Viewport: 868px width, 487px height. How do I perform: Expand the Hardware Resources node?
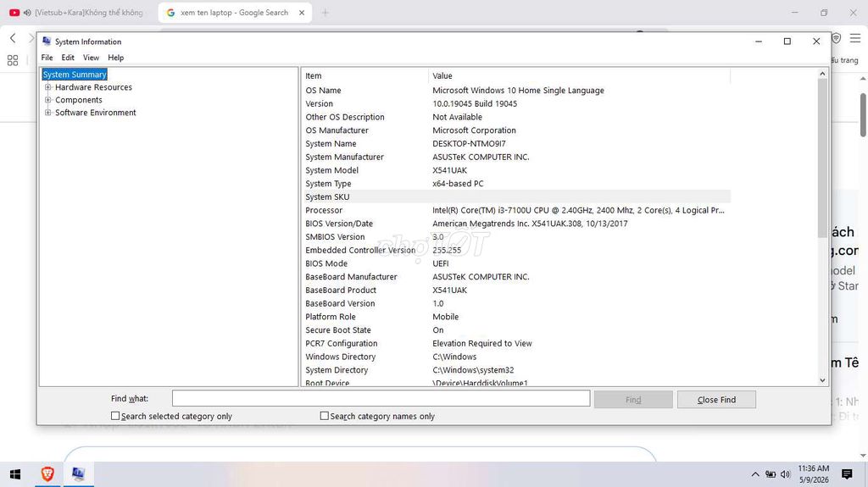(48, 87)
